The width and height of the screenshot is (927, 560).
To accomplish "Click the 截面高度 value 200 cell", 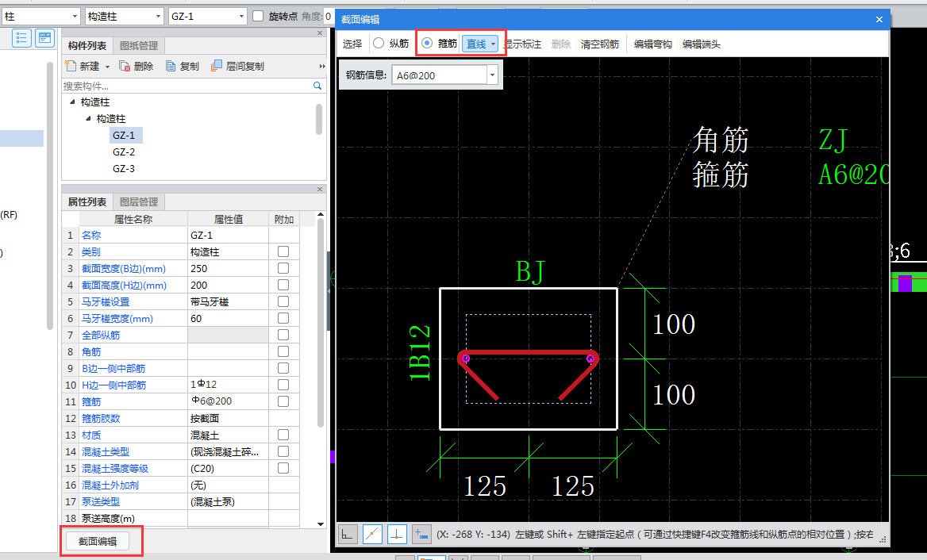I will point(228,285).
